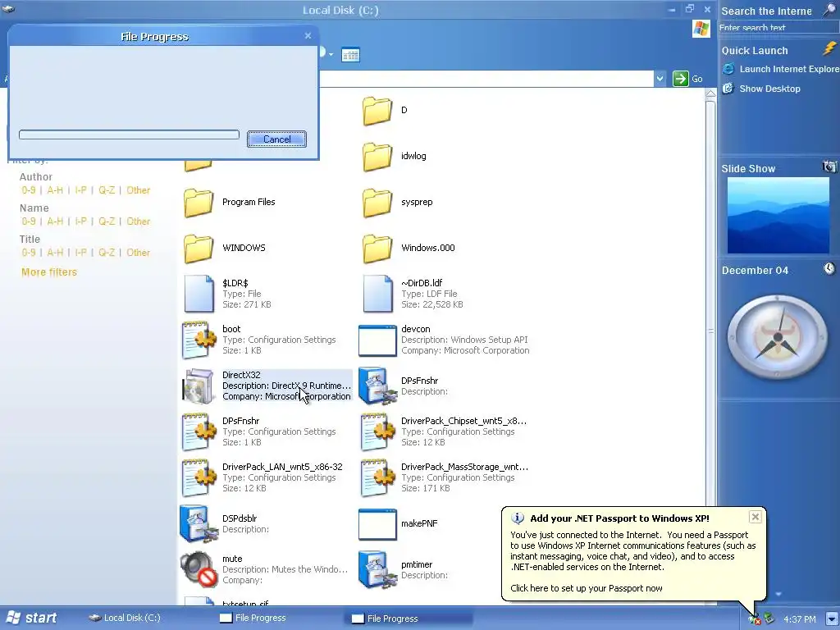Select the DPsFnshr configuration settings icon
Screen dimensions: 840x630
pyautogui.click(x=199, y=431)
